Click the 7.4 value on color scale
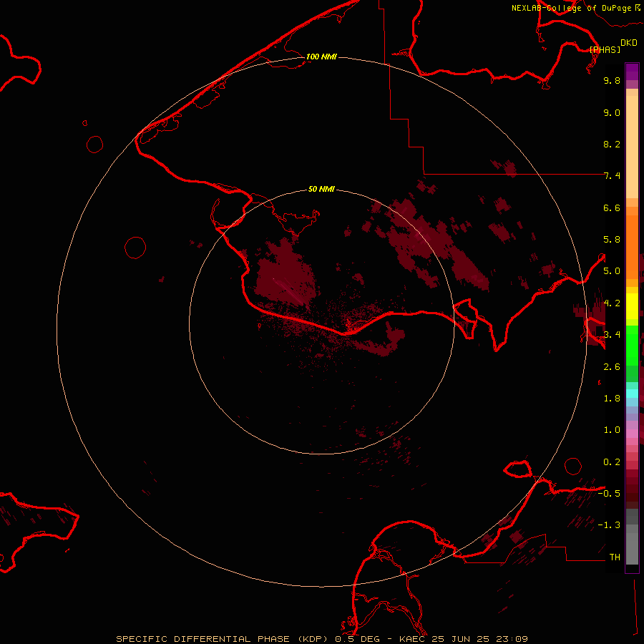644x644 pixels. pyautogui.click(x=612, y=176)
